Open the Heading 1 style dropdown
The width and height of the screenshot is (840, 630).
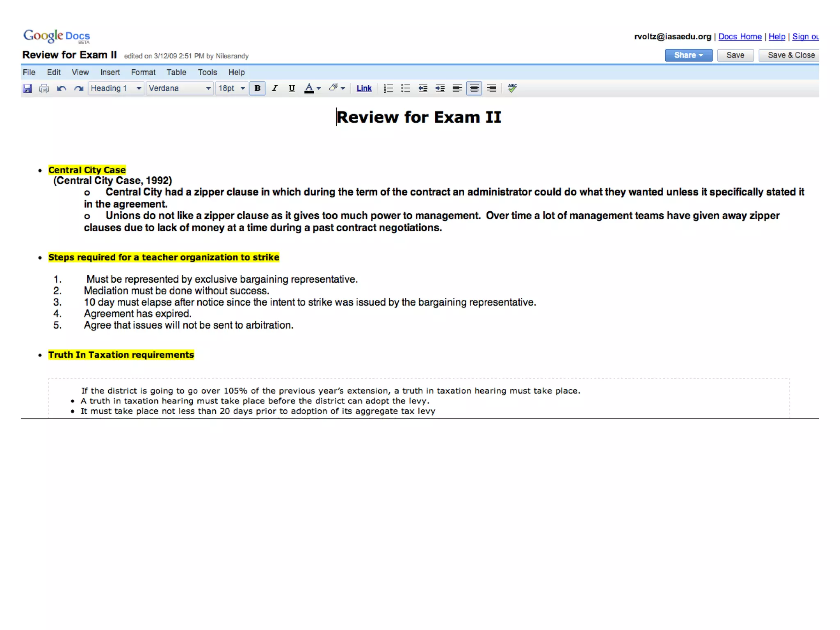pos(116,88)
